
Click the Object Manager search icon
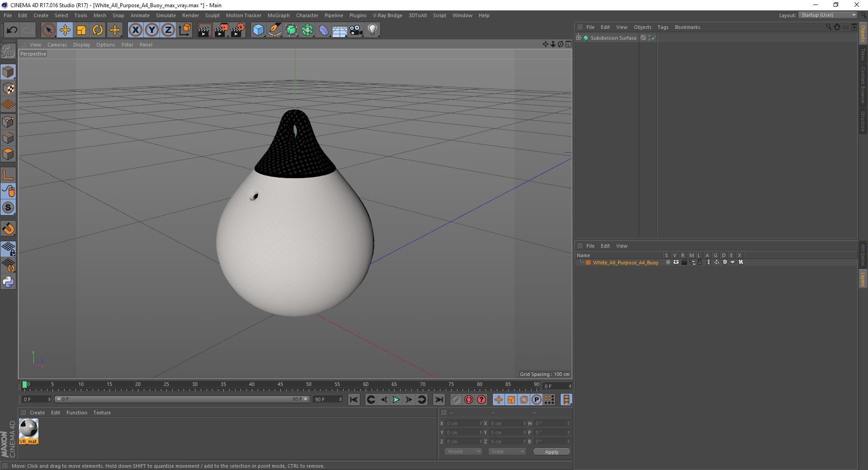point(828,27)
